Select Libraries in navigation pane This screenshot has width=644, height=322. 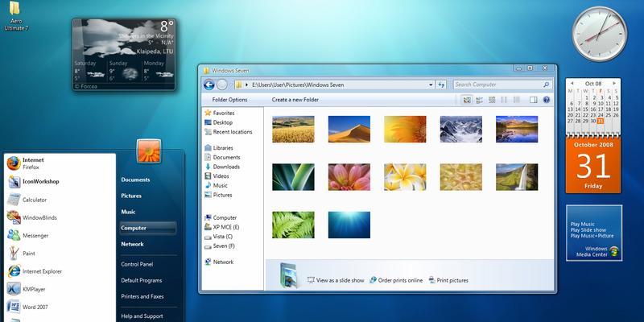218,148
